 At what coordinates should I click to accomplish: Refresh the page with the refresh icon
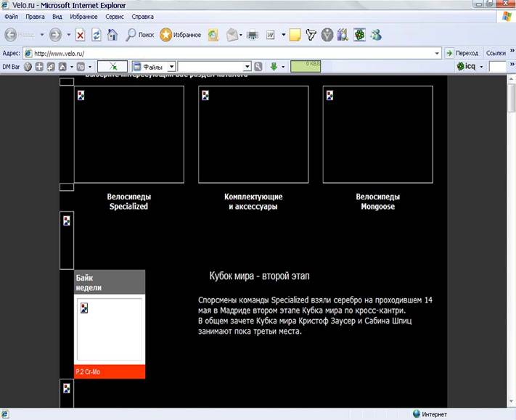(97, 35)
